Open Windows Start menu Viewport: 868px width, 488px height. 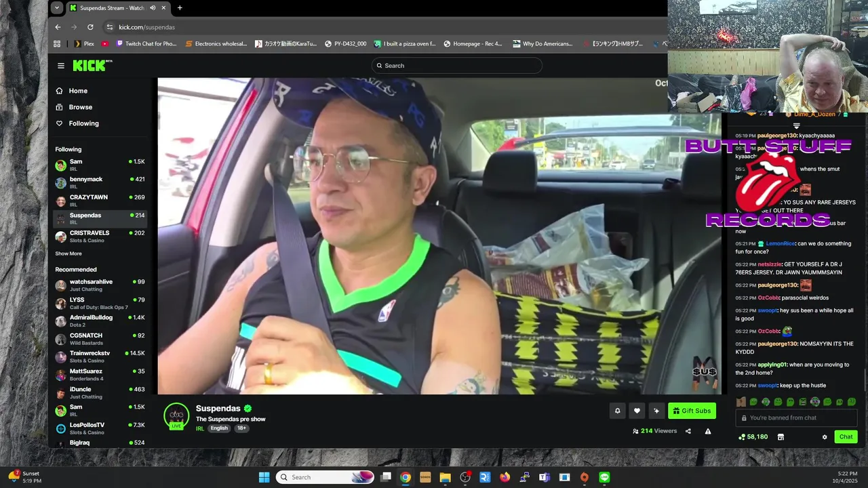coord(264,477)
